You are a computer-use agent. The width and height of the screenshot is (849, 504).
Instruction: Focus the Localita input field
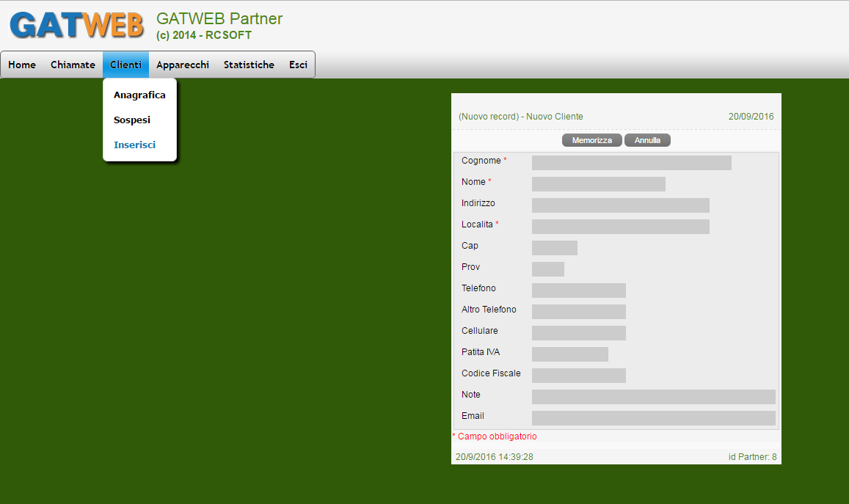(x=621, y=226)
